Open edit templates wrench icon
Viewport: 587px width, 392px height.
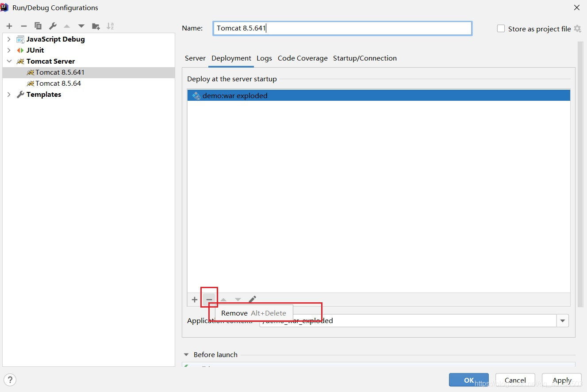point(52,26)
